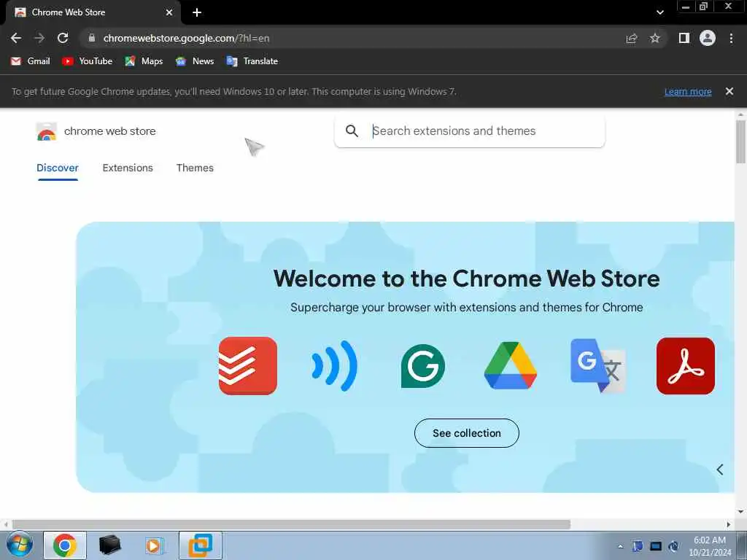Click the scroll down arrow of page
The height and width of the screenshot is (560, 747).
[x=741, y=511]
